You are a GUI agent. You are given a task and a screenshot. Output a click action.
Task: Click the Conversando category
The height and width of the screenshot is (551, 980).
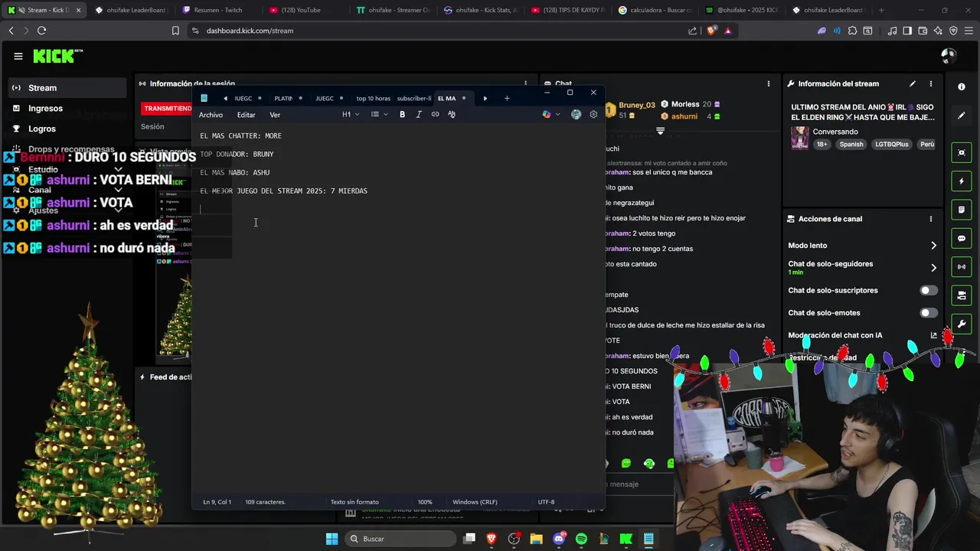click(835, 132)
